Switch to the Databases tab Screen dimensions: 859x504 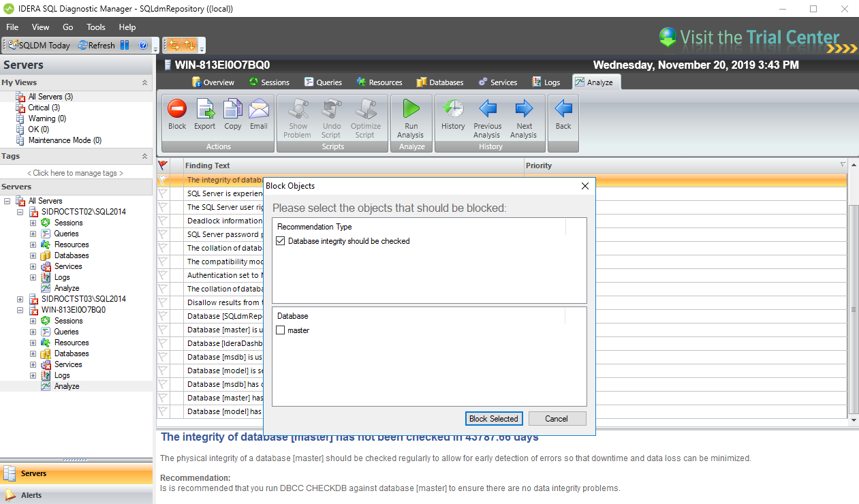click(440, 82)
